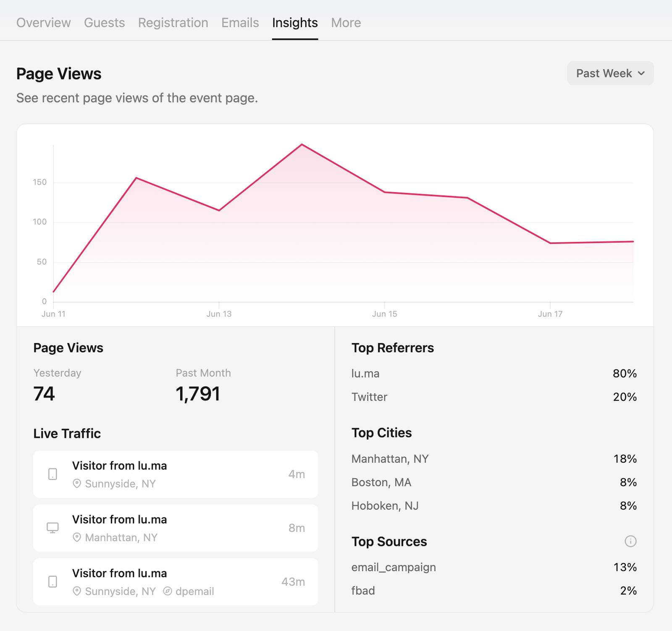The image size is (672, 631).
Task: Click the chart peak data point
Action: (x=302, y=144)
